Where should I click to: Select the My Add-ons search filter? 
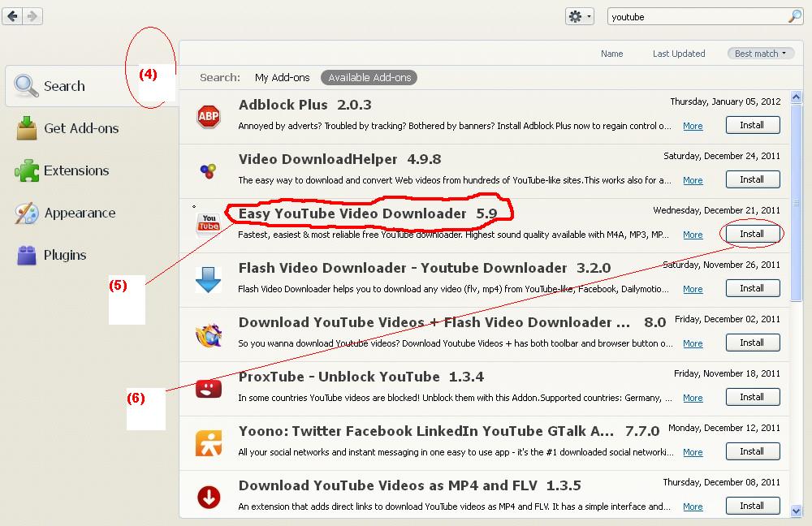(x=283, y=78)
